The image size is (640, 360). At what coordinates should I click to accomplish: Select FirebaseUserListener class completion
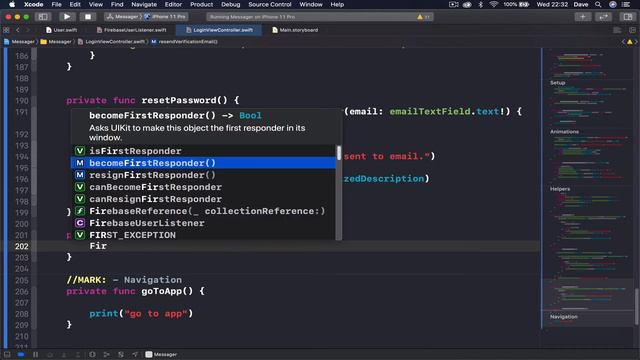(203, 223)
